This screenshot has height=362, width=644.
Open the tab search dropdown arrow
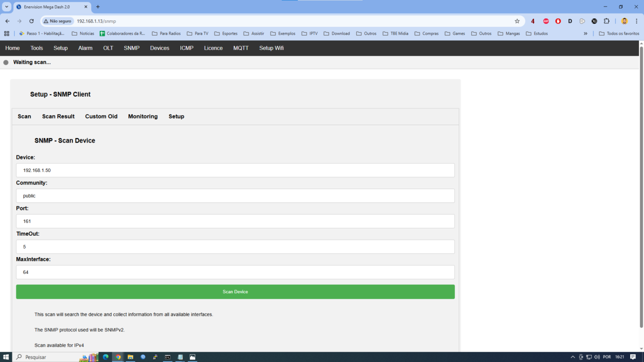coord(7,7)
